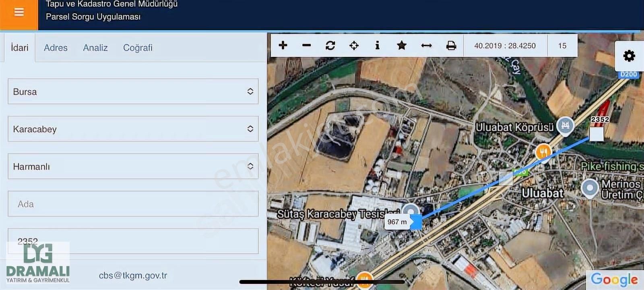Screen dimensions: 644x290
Task: Click the Ada input field
Action: coord(133,204)
